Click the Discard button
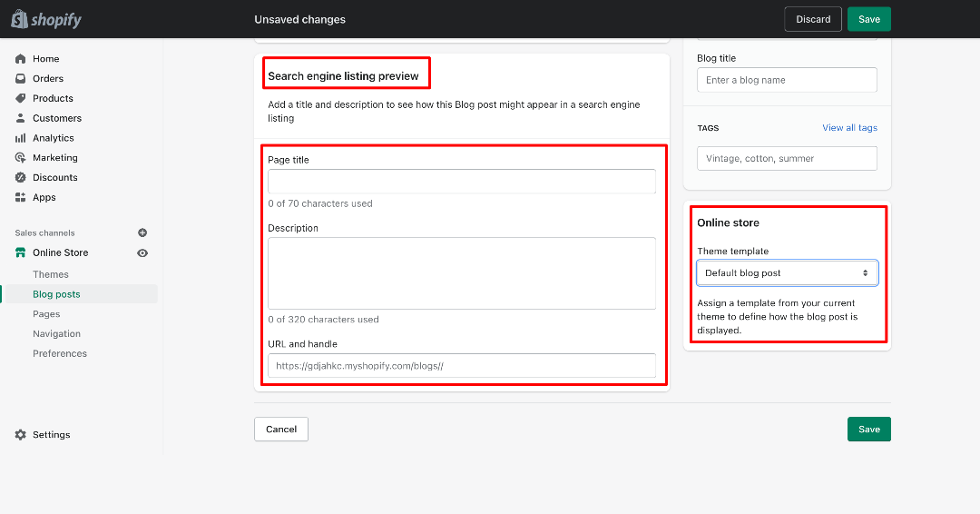The width and height of the screenshot is (980, 514). point(813,19)
